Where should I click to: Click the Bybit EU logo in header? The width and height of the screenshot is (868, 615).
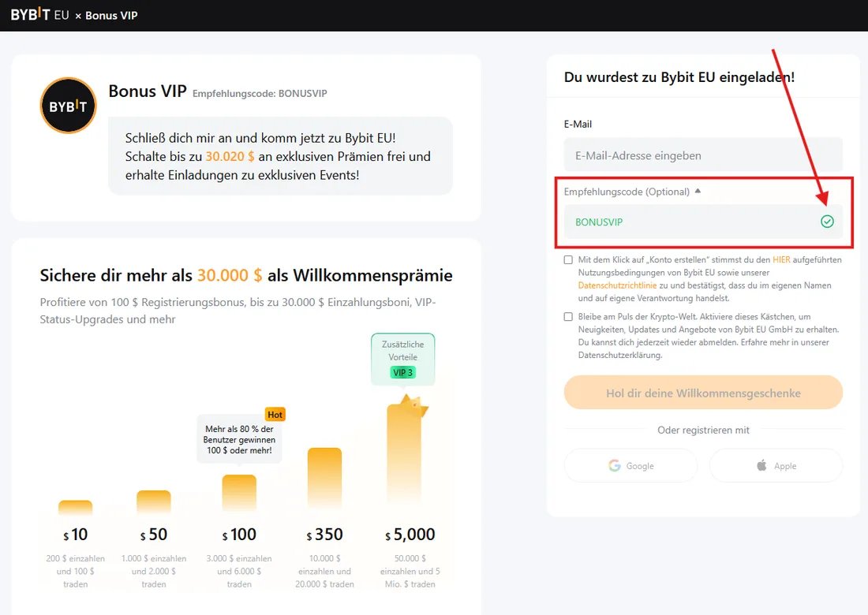40,15
